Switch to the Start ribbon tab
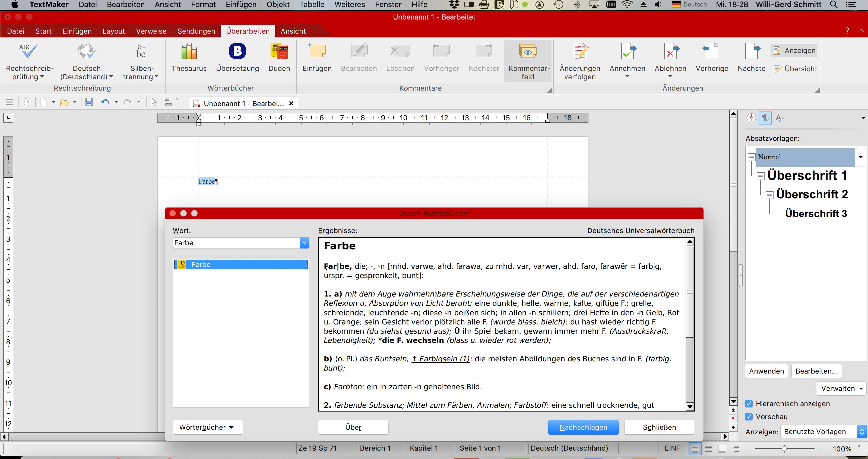This screenshot has width=868, height=459. [43, 31]
